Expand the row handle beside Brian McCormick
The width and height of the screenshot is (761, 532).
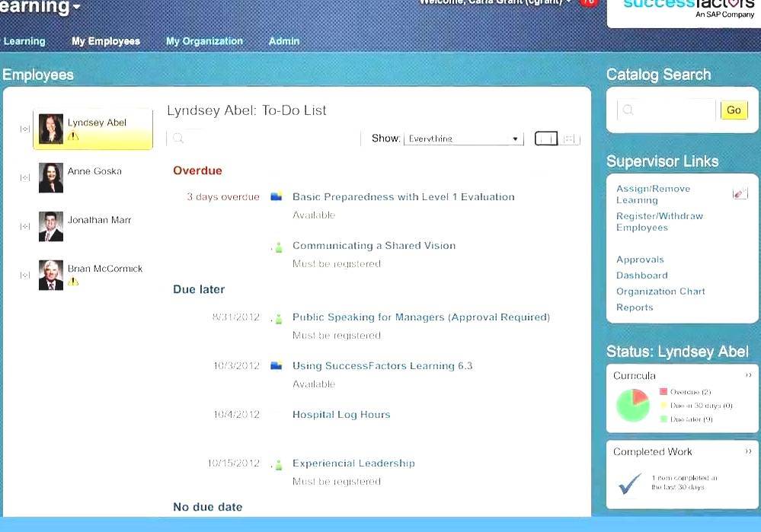[x=24, y=275]
